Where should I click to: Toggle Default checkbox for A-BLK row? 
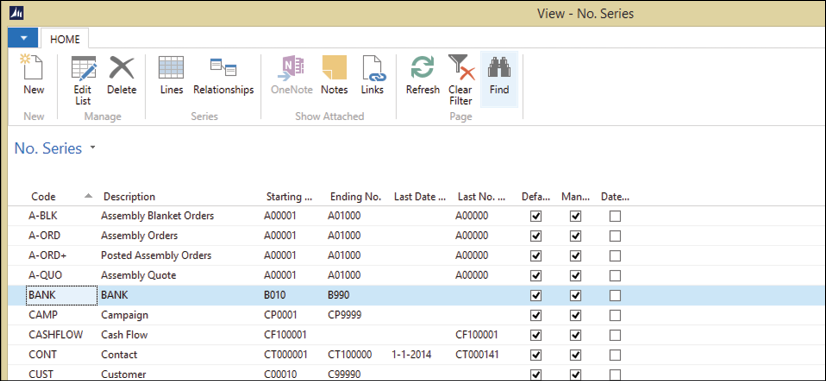pyautogui.click(x=536, y=216)
